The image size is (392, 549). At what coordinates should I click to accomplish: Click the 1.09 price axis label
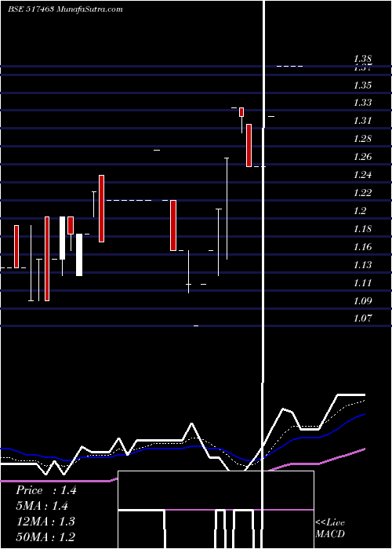point(362,300)
